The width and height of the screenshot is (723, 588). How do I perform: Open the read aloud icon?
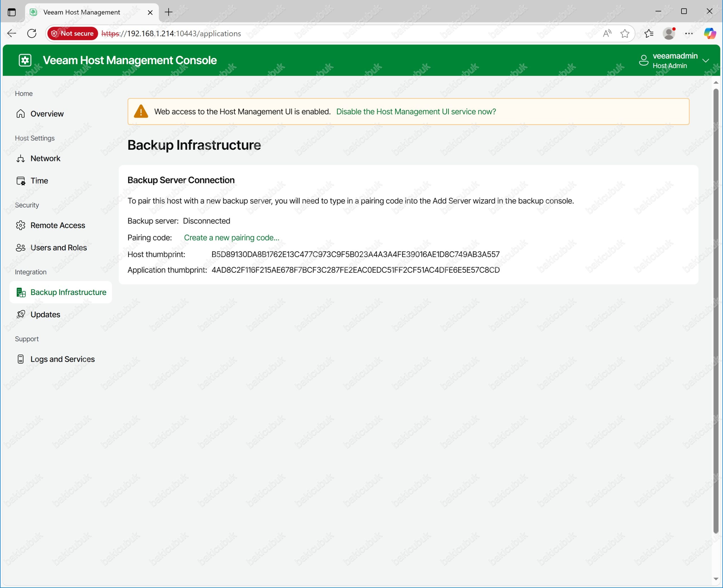click(607, 33)
